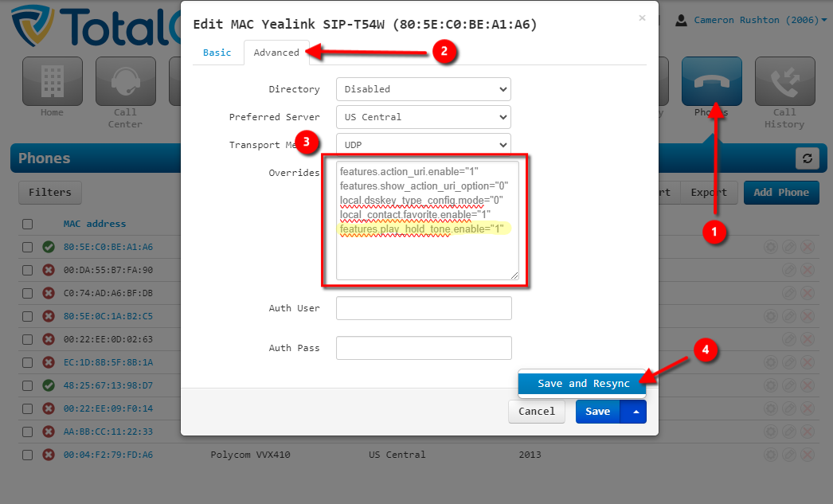833x504 pixels.
Task: Click edit pencil for 80:5E:C0:BE:A1:A6 row
Action: [x=789, y=247]
